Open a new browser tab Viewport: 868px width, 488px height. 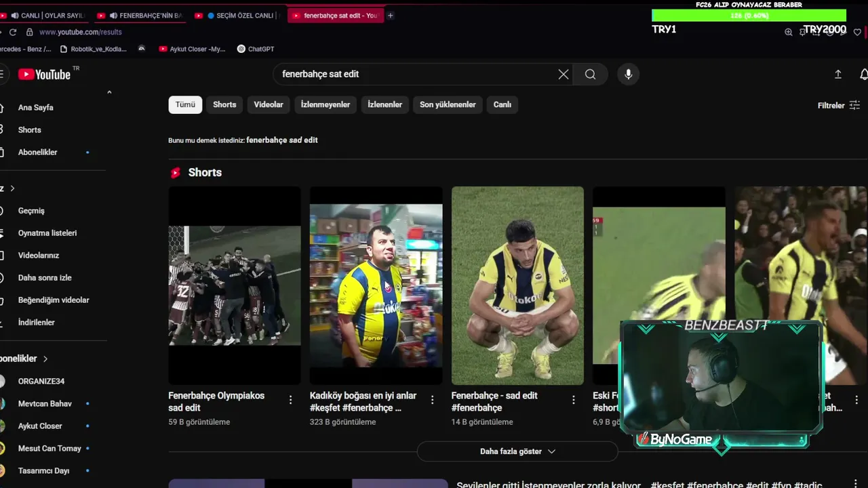pyautogui.click(x=390, y=15)
